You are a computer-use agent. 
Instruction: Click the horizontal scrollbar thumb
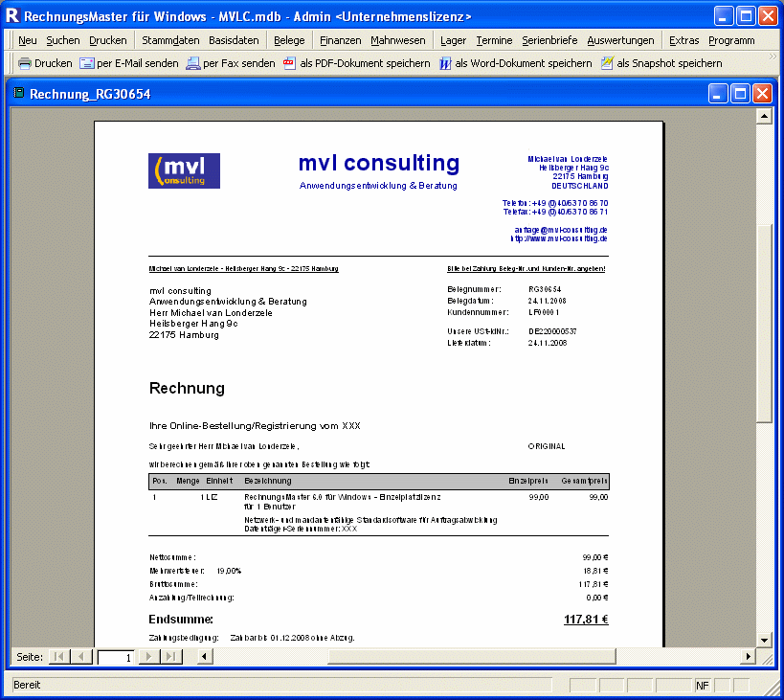[x=472, y=657]
